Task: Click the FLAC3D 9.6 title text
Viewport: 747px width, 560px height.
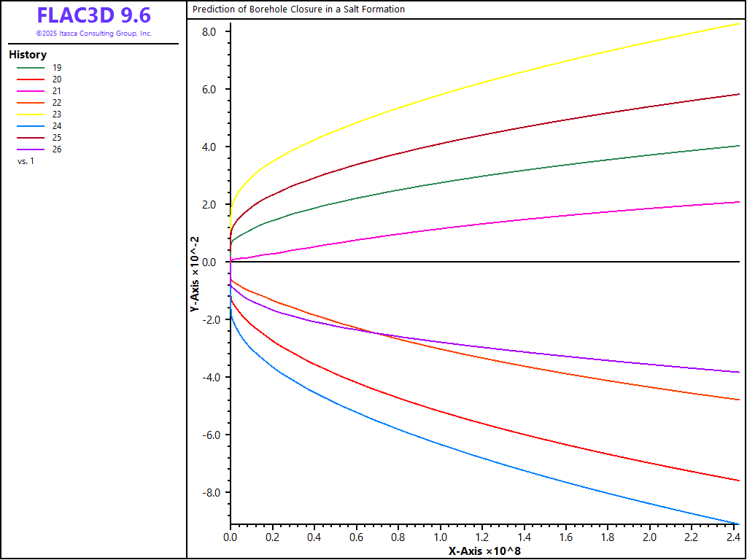Action: pos(93,15)
